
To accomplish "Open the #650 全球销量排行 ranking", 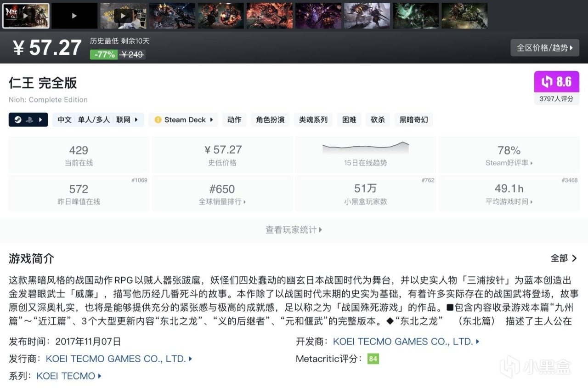I will pos(222,194).
